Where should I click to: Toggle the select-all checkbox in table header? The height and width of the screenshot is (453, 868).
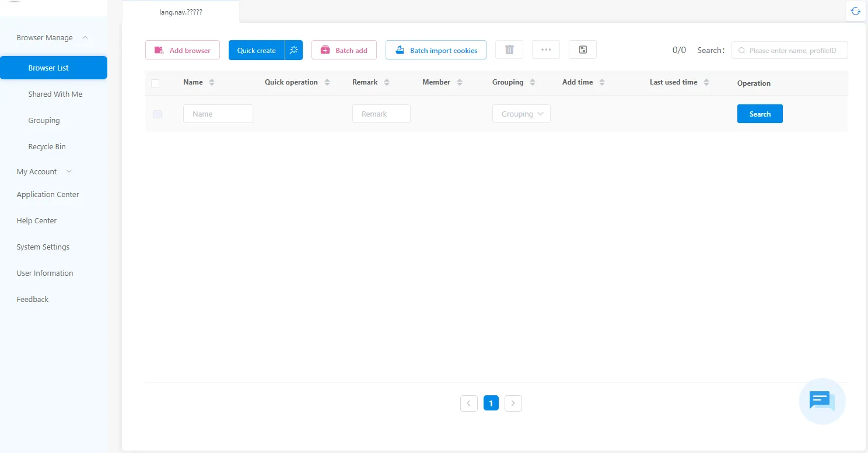coord(155,83)
